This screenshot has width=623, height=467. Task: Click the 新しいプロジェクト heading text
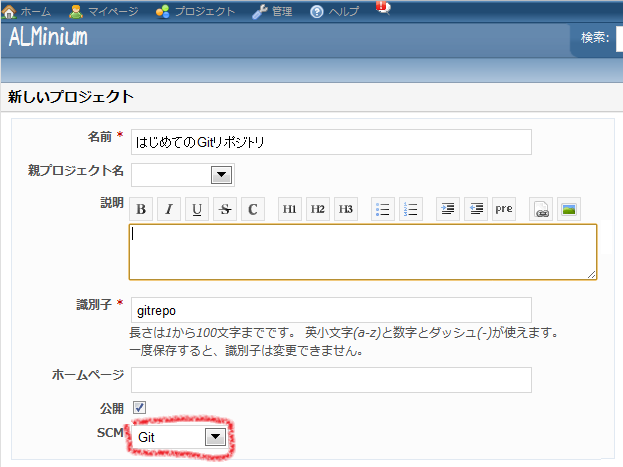[71, 97]
